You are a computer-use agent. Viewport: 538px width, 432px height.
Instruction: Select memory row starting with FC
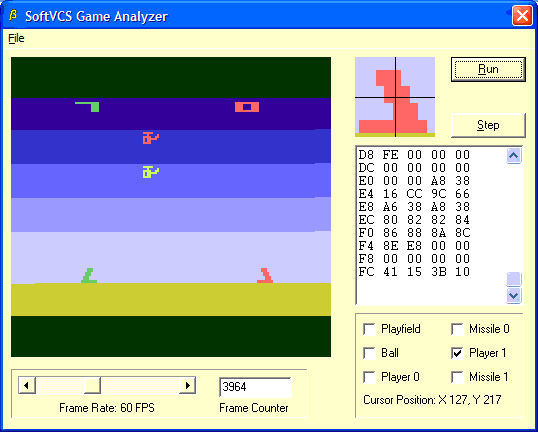click(x=414, y=272)
